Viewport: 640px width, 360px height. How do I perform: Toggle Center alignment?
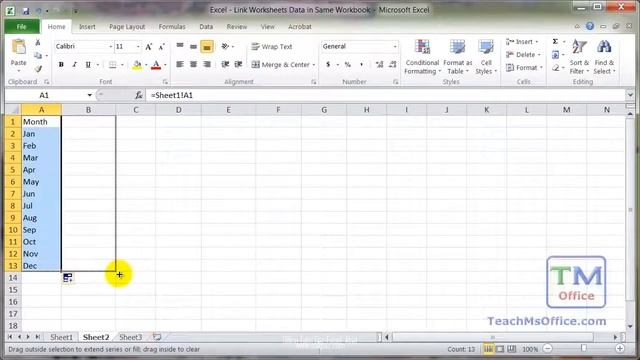pyautogui.click(x=193, y=64)
